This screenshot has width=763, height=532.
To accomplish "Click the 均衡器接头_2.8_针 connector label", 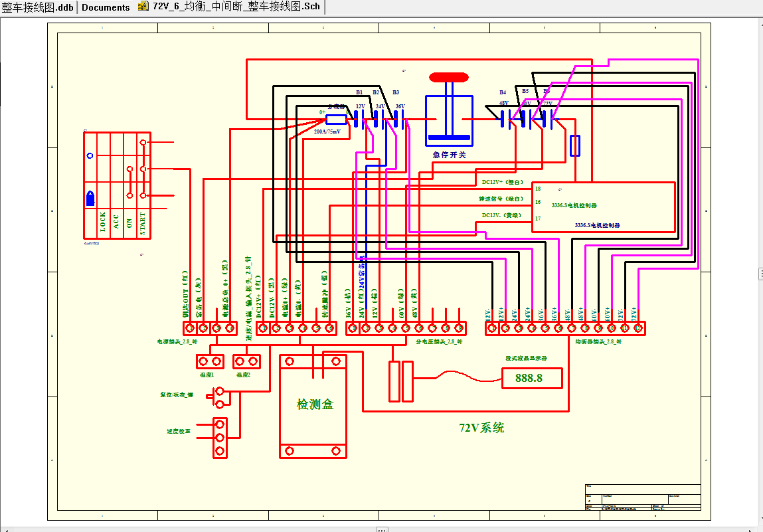I will click(598, 341).
